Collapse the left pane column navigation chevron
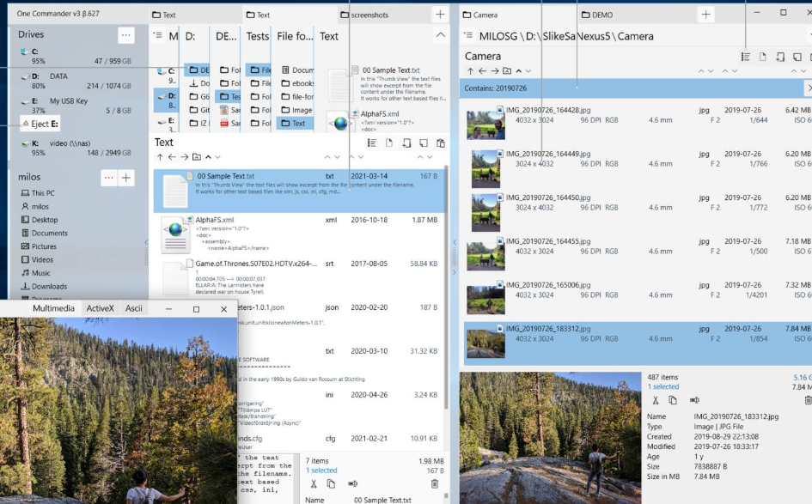The image size is (812, 504). pyautogui.click(x=441, y=35)
